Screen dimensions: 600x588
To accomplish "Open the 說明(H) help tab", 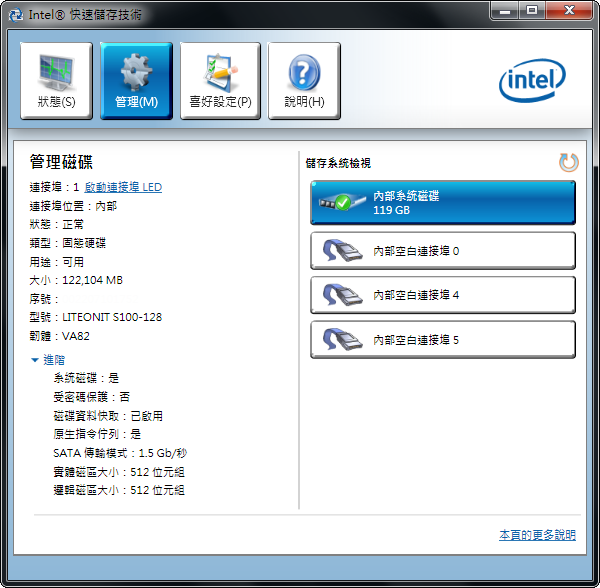I will (304, 81).
